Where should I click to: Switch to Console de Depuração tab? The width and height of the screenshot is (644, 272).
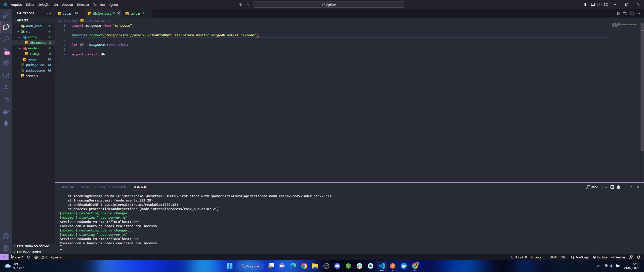[111, 187]
